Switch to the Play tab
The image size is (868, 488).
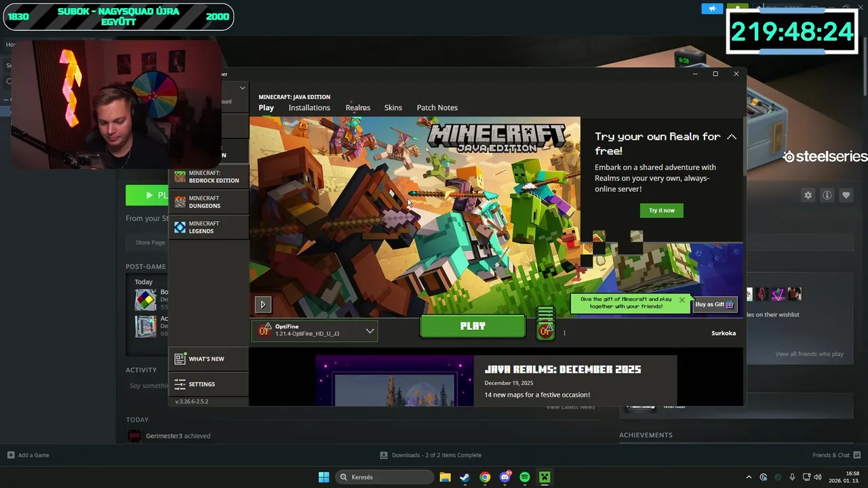coord(266,108)
